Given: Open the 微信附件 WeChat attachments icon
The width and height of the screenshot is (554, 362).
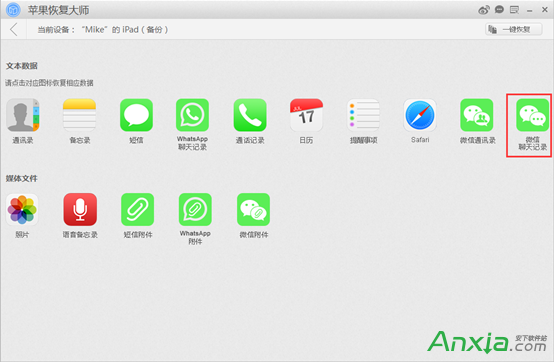Looking at the screenshot, I should (253, 209).
